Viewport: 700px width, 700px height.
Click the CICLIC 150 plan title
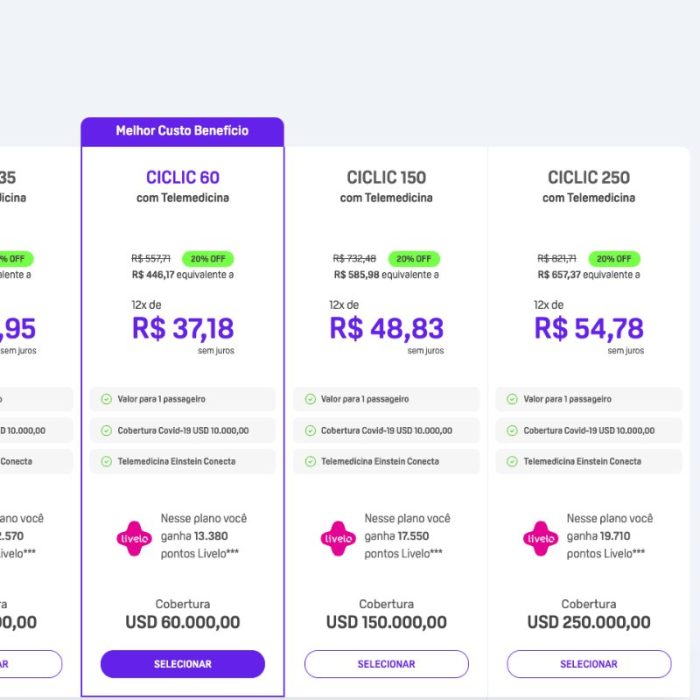(386, 178)
